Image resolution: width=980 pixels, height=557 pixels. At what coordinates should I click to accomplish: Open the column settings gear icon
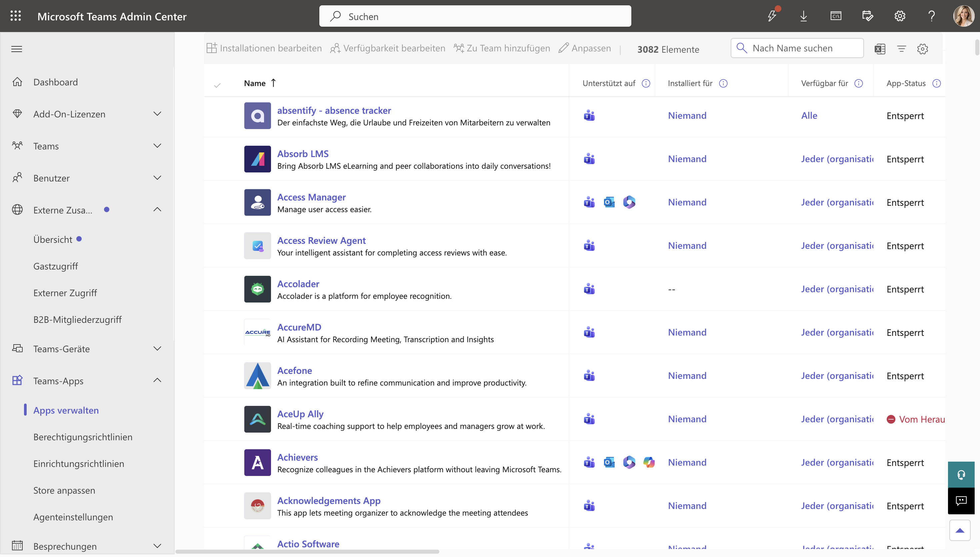click(922, 49)
